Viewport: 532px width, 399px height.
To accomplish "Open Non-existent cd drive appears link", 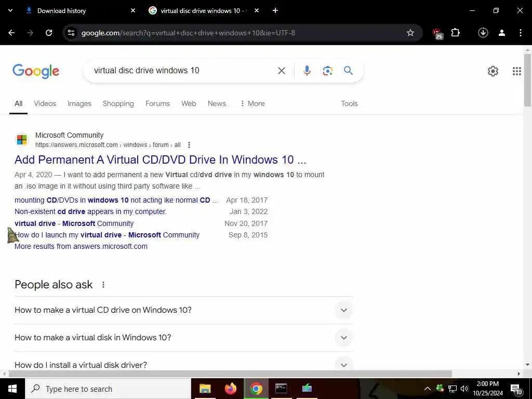I will pos(90,212).
